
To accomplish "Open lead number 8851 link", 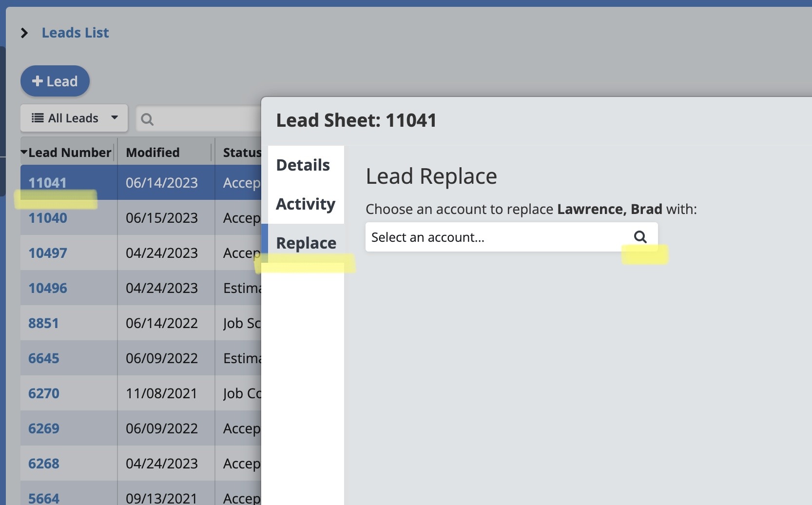I will (x=43, y=323).
